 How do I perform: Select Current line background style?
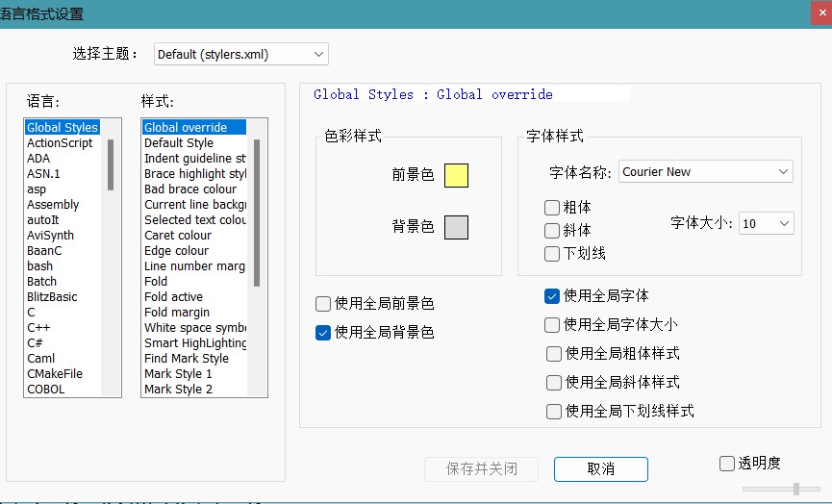click(195, 205)
